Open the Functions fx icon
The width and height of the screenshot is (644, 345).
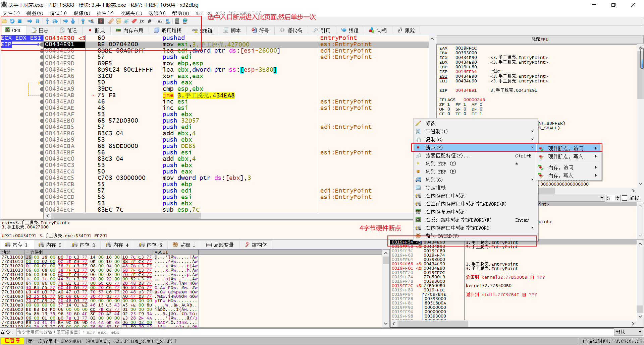(142, 21)
